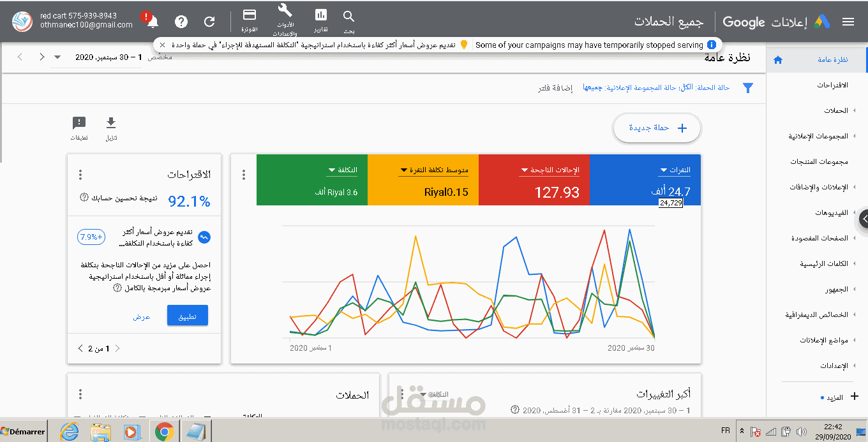Open recommendations (الاقتراحات) in sidebar
Viewport: 868px width, 442px height.
[832, 85]
